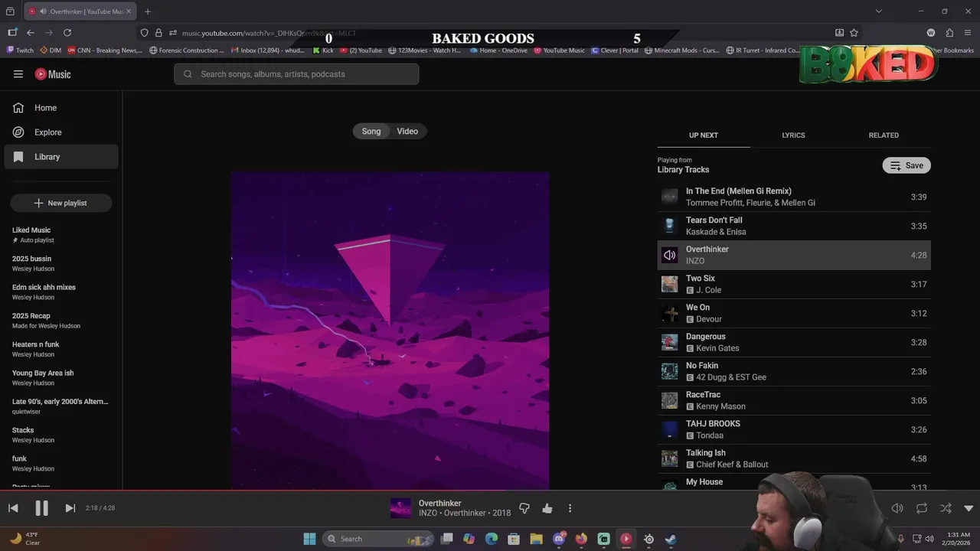The image size is (980, 551).
Task: Focus the search songs, albums, artists field
Action: [x=296, y=74]
